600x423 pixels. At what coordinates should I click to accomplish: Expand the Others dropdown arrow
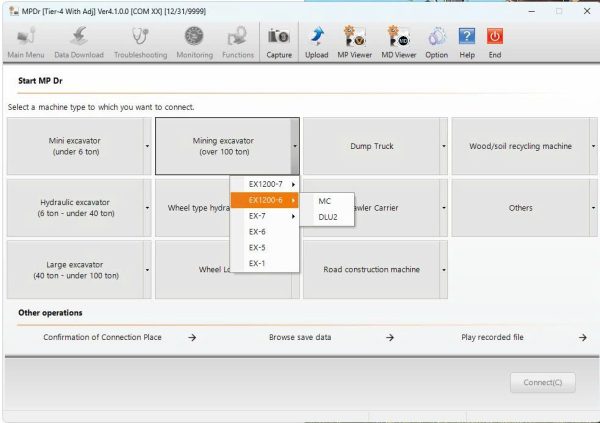(593, 208)
